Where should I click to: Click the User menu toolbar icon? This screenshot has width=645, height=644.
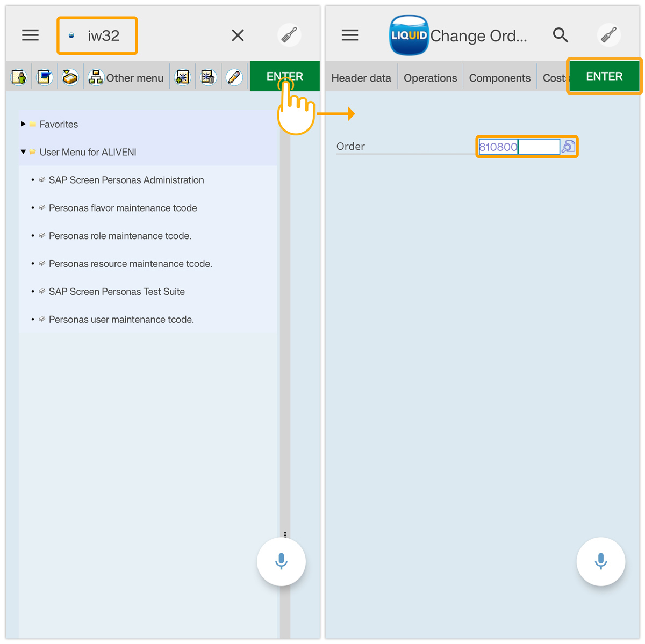[19, 77]
